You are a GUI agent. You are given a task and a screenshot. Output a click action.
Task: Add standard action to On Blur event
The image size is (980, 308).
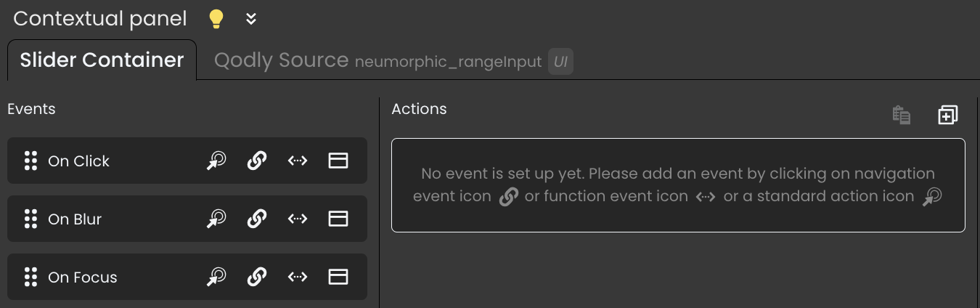click(216, 219)
